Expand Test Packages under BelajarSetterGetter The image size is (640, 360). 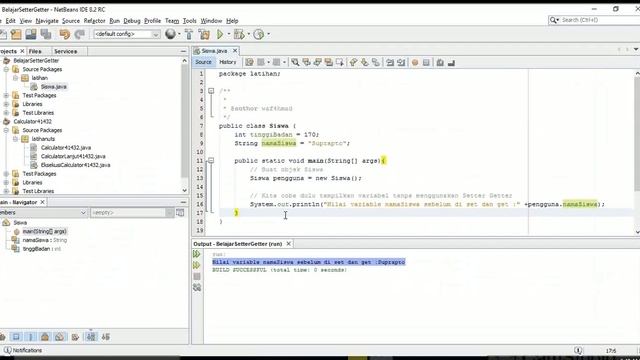[6, 96]
